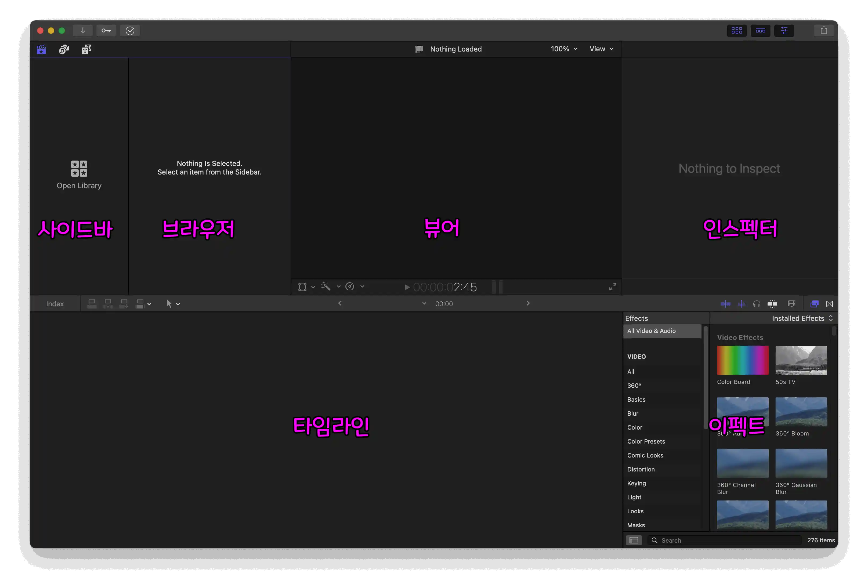Select the Color Presets effects category

pyautogui.click(x=646, y=441)
